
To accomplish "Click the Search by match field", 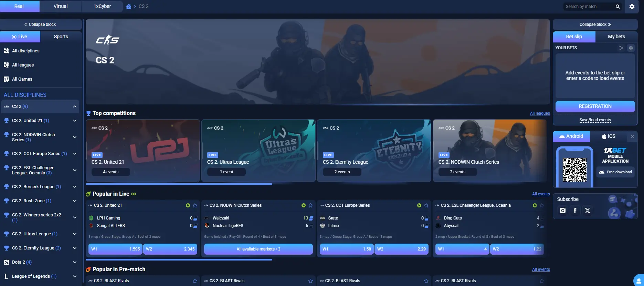I will [589, 7].
